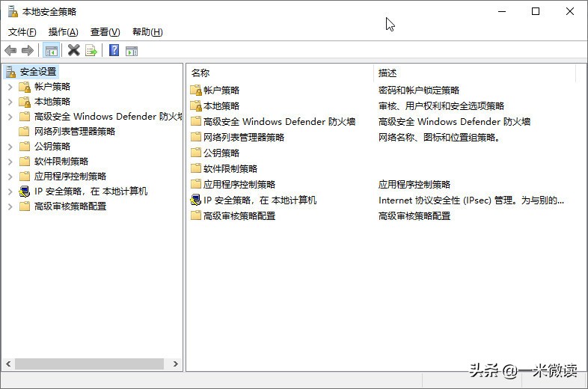Sort by the 描述 column header
This screenshot has height=389, width=588.
[x=474, y=73]
